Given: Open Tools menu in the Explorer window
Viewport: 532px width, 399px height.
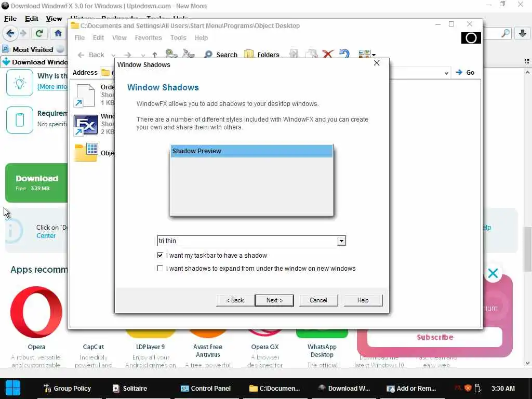Looking at the screenshot, I should pyautogui.click(x=179, y=37).
